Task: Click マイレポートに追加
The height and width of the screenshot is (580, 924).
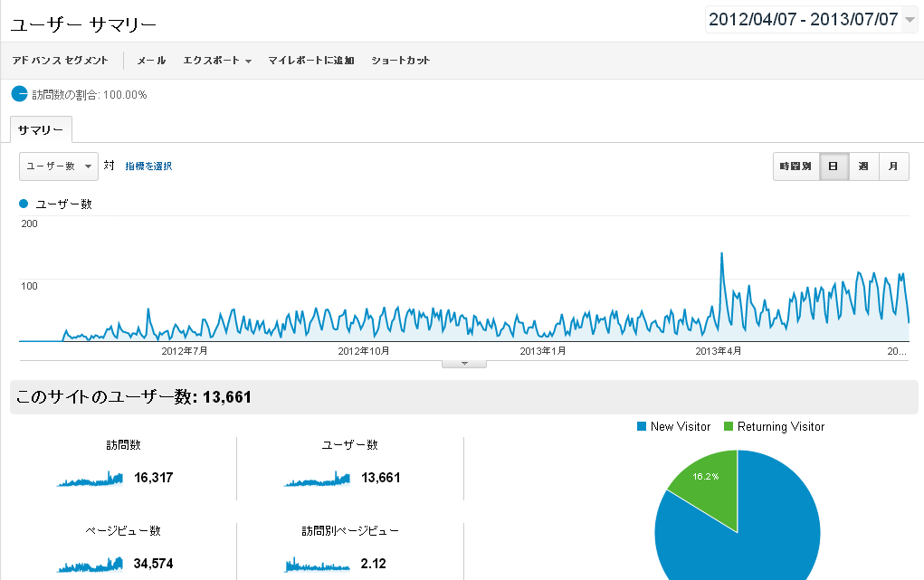Action: click(x=311, y=60)
